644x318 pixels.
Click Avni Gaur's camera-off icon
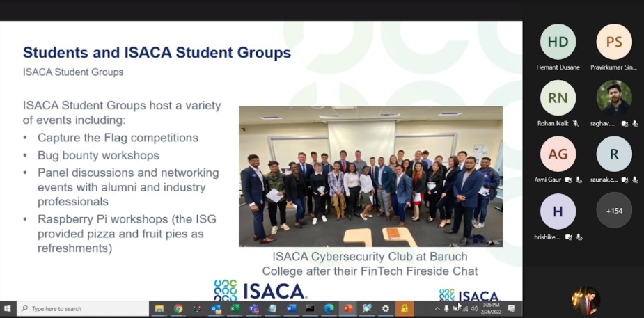pos(568,180)
